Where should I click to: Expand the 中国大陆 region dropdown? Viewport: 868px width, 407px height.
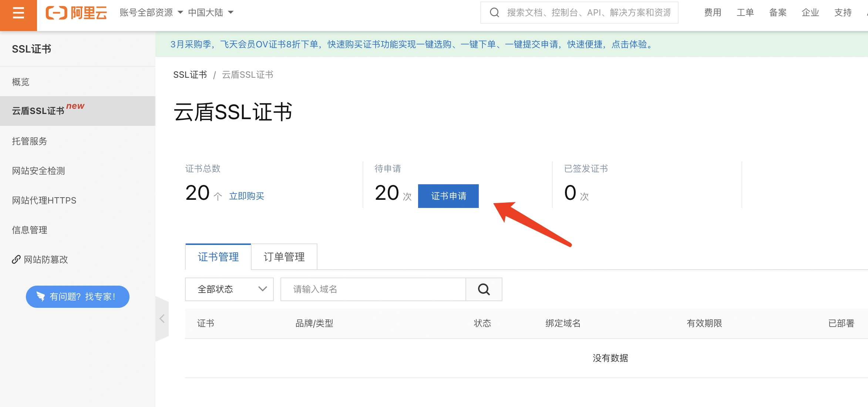(x=211, y=13)
